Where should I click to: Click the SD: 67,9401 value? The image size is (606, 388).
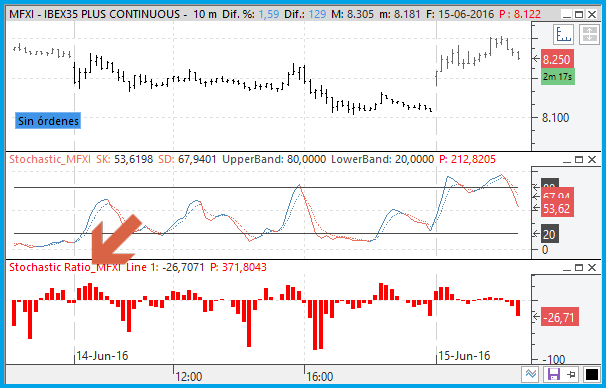point(187,159)
